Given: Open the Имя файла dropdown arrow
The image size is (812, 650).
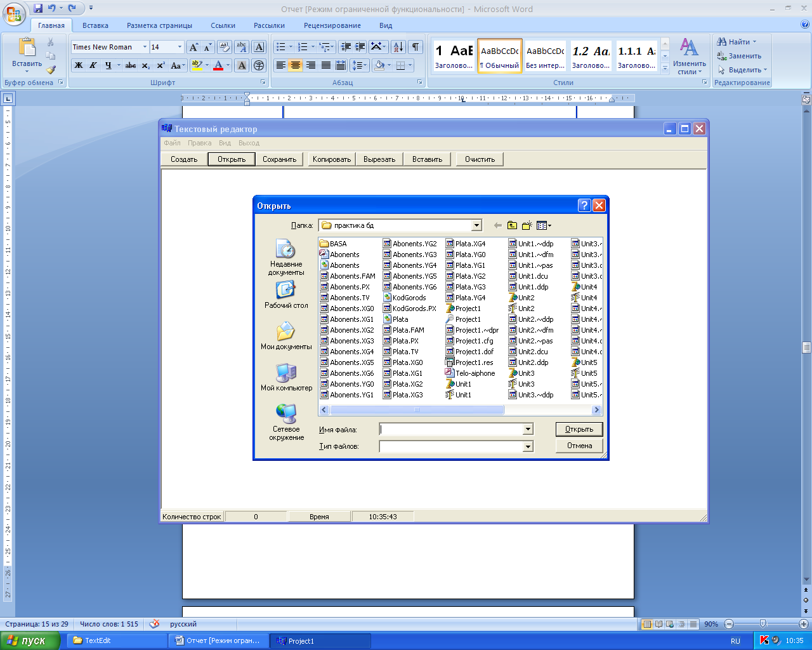Looking at the screenshot, I should 528,430.
